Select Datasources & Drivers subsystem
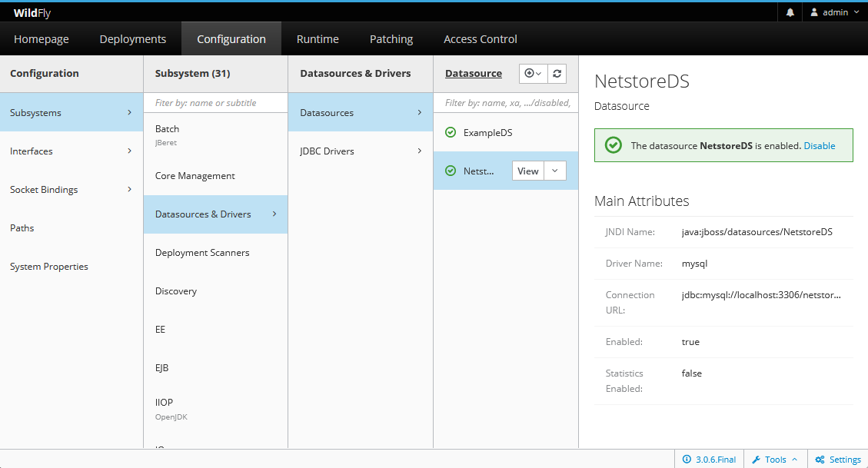868x468 pixels. coord(215,214)
